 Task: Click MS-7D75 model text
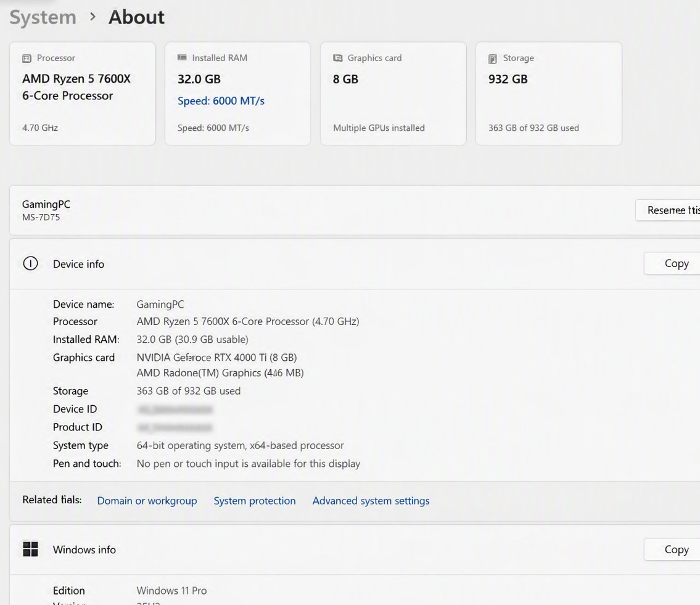tap(41, 218)
